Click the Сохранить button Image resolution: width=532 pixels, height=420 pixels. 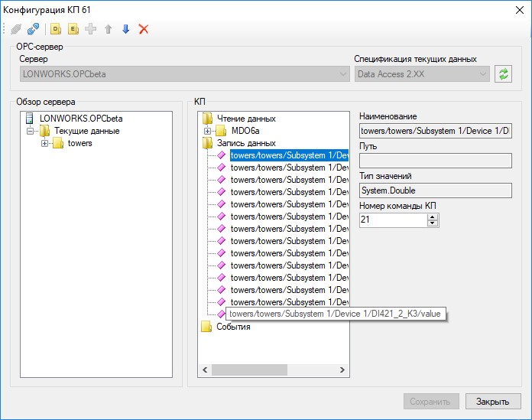(431, 402)
